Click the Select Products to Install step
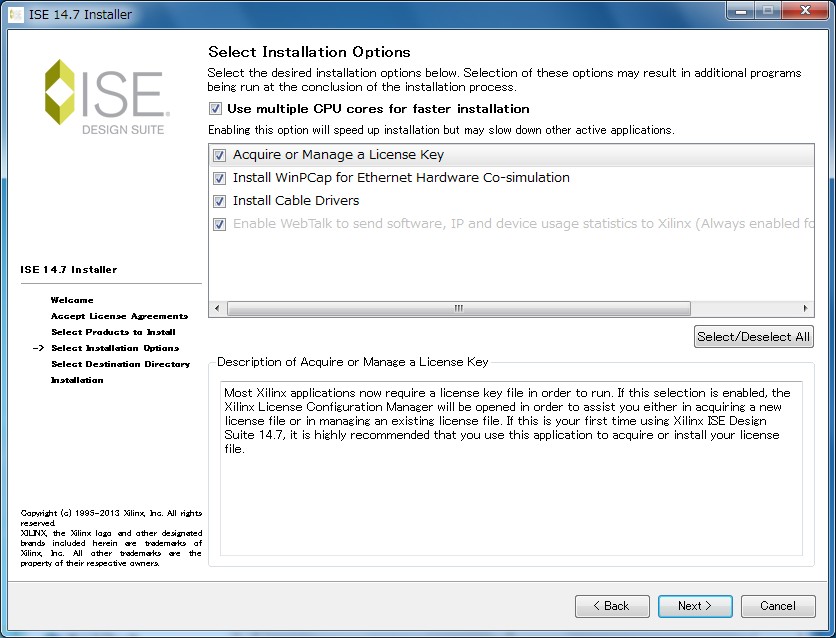This screenshot has width=836, height=638. [113, 332]
